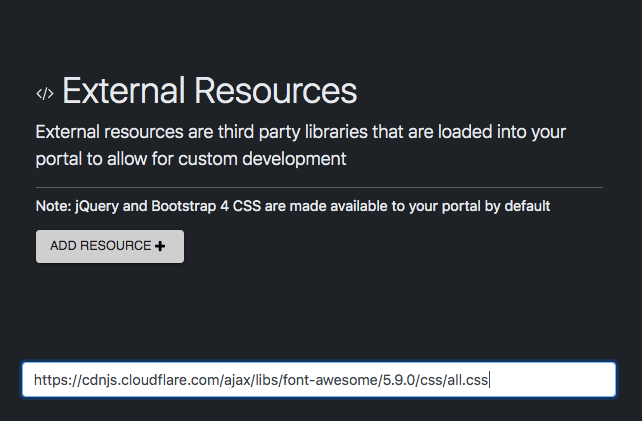Click the "Note:" label text
The height and width of the screenshot is (421, 642).
coord(55,206)
